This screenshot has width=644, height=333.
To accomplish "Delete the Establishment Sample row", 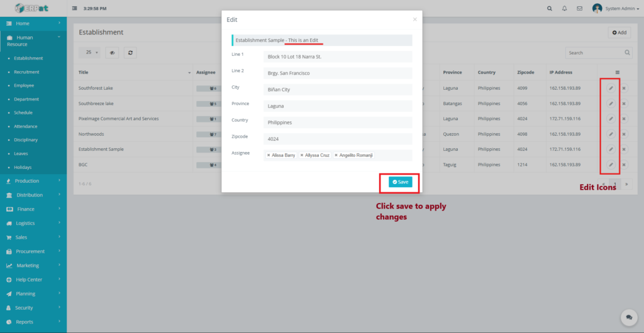I will [x=623, y=150].
